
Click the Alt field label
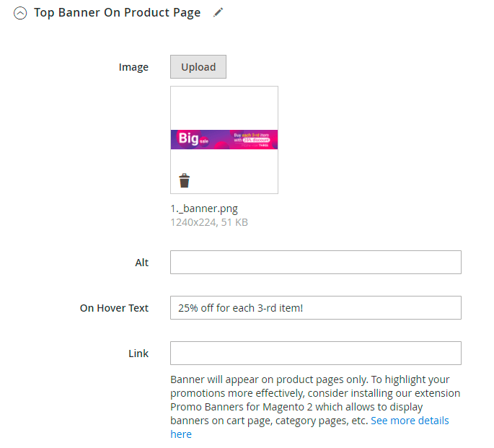click(141, 263)
